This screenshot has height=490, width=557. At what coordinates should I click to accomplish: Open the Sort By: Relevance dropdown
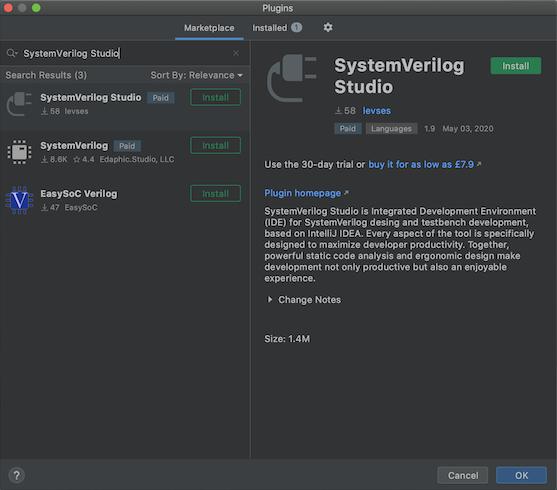pos(196,75)
